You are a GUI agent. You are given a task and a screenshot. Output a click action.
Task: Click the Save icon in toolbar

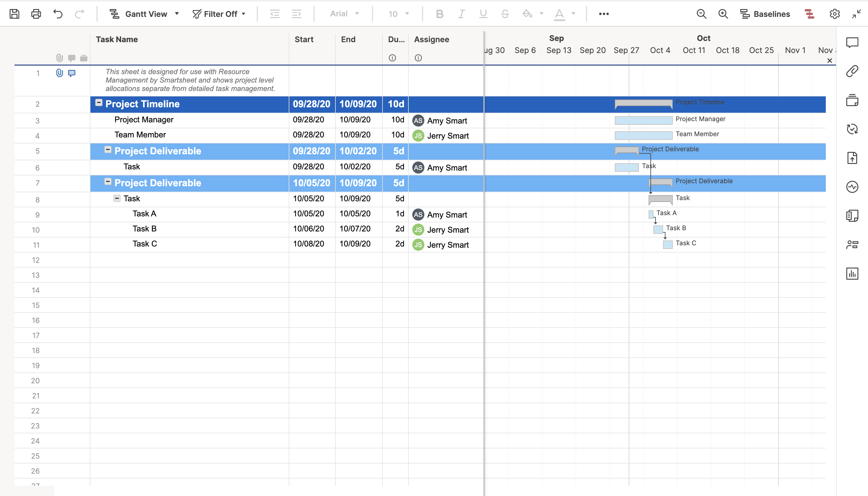pyautogui.click(x=14, y=14)
